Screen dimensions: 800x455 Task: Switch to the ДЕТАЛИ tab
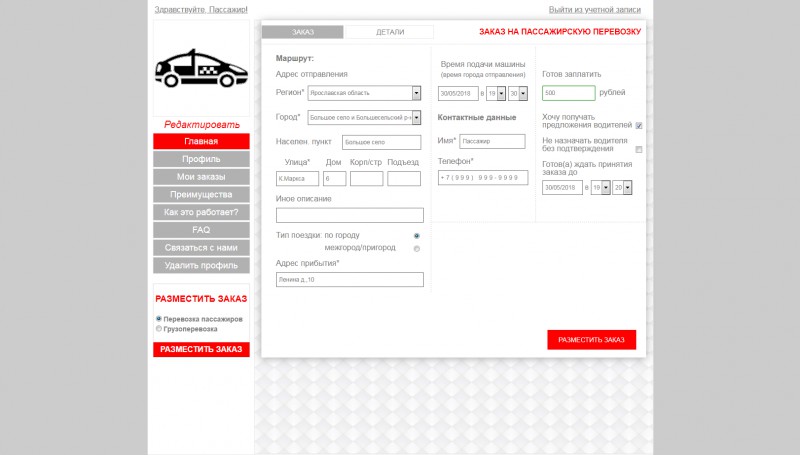390,32
